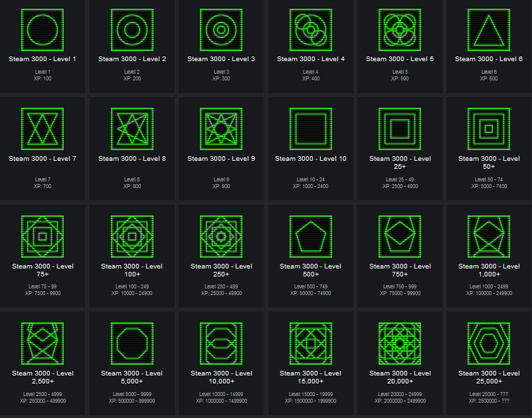Select the 'Steam 3000 - Level 4' title
Screen dimensions: 532x418
(x=311, y=59)
